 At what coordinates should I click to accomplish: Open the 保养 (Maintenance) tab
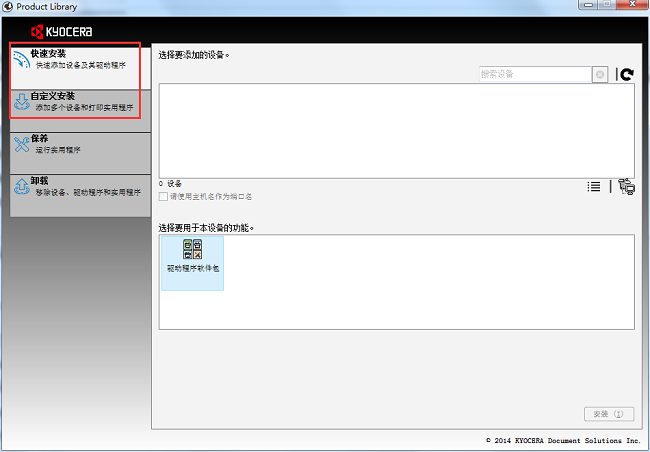(80, 153)
